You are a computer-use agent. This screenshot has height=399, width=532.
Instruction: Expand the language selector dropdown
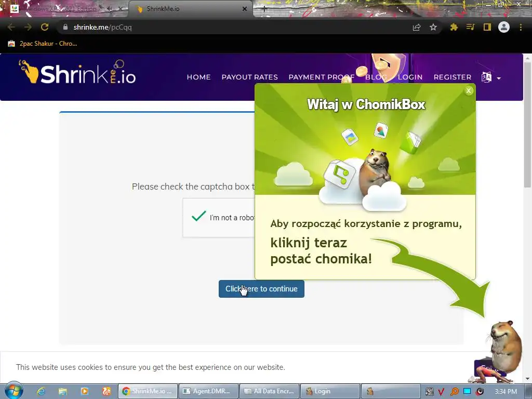point(491,77)
